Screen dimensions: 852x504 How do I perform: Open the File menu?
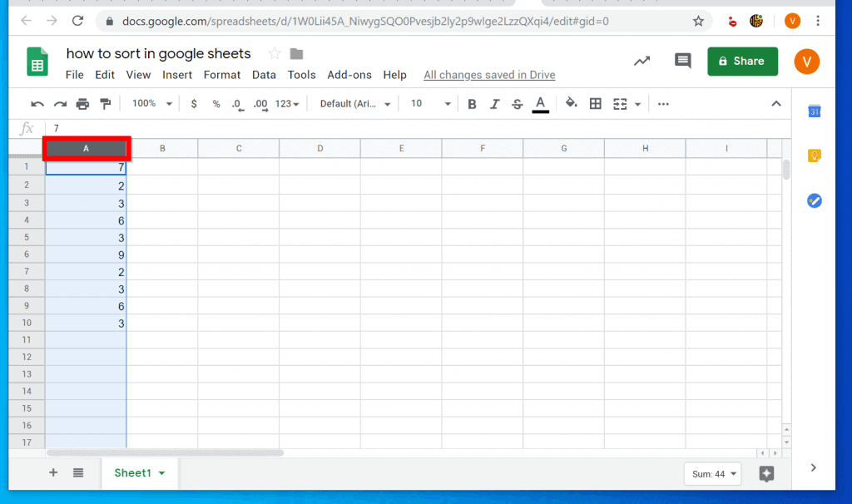coord(74,75)
